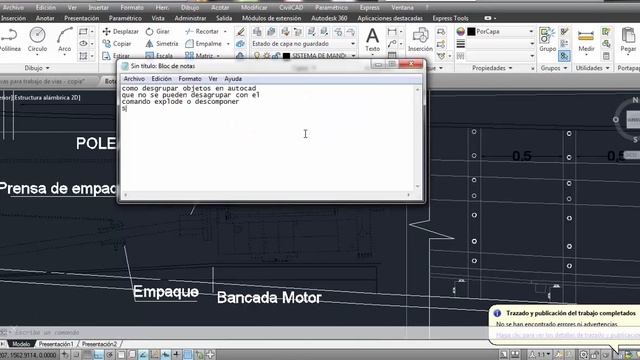Activate the Simetría mirror tool
Screen dimensions: 640x360
tap(162, 44)
